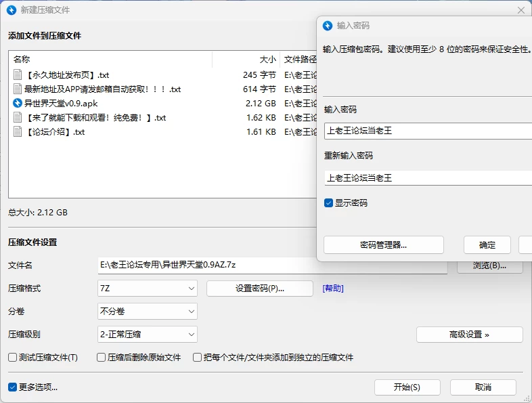
Task: Click the 614 字节 size cell
Action: point(259,89)
